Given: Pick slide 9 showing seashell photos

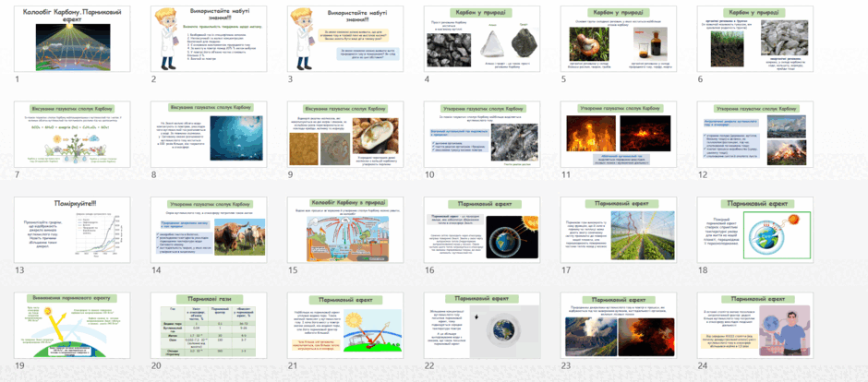Looking at the screenshot, I should point(345,134).
